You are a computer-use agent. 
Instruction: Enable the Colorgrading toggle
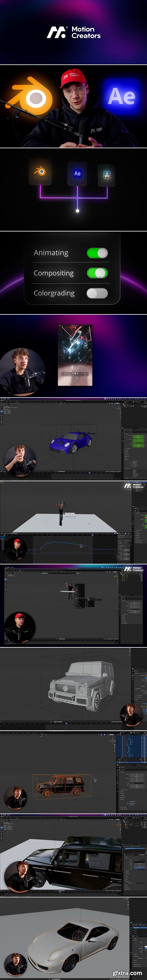(97, 293)
